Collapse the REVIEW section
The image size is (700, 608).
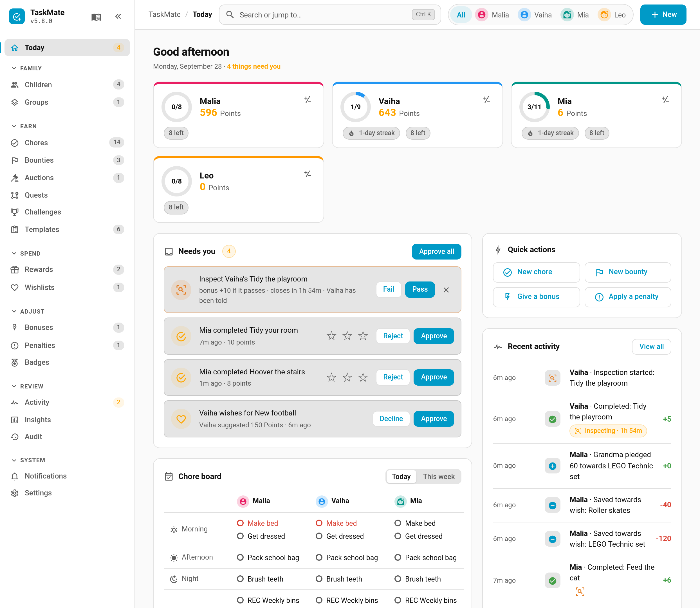[28, 386]
